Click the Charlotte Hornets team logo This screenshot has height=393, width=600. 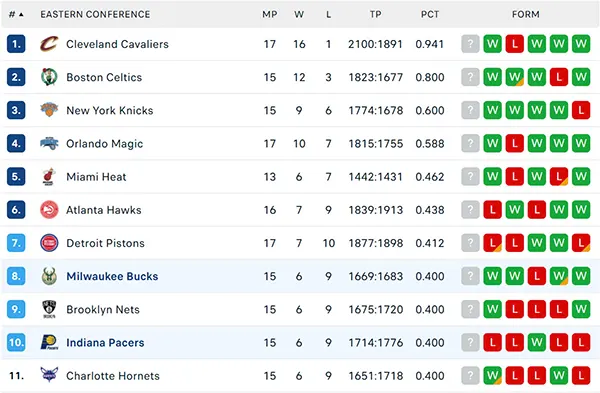pyautogui.click(x=49, y=375)
